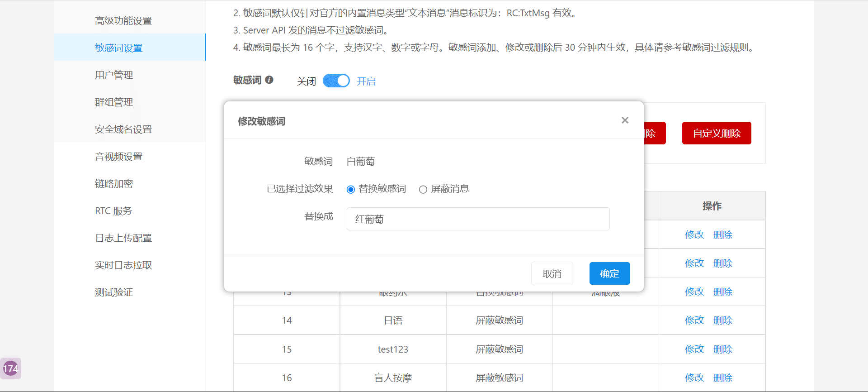Image resolution: width=868 pixels, height=392 pixels.
Task: Click the row number 16 cell
Action: 287,378
